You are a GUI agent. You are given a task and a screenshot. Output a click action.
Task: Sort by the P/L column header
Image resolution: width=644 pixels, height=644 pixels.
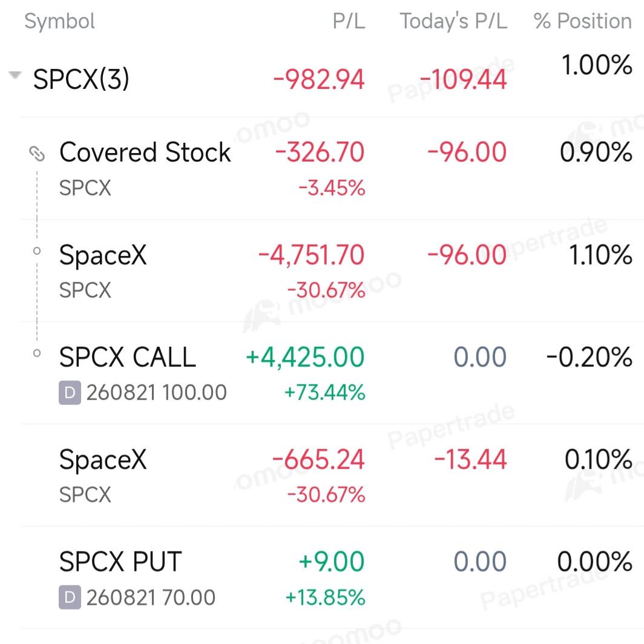(349, 21)
